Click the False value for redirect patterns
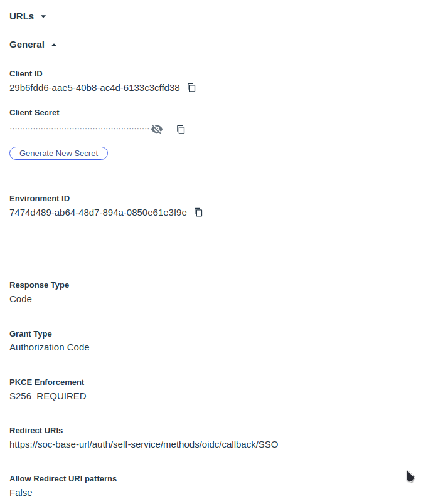 point(21,493)
